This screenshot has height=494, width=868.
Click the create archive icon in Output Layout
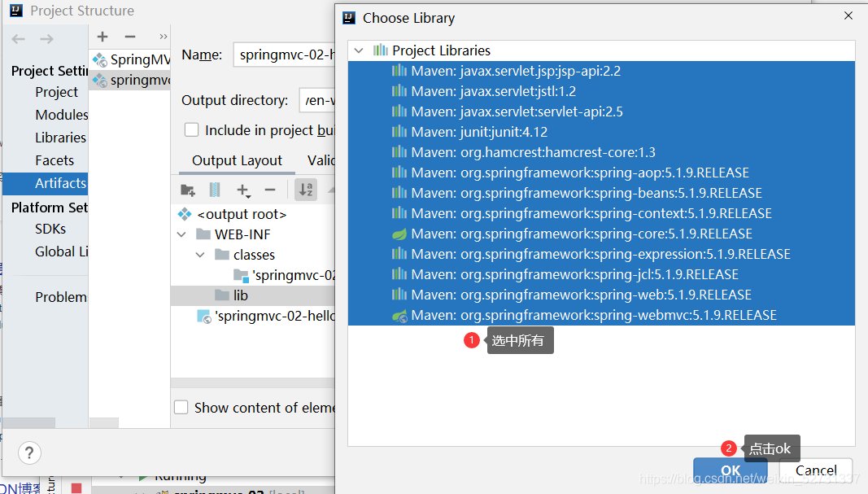coord(215,190)
